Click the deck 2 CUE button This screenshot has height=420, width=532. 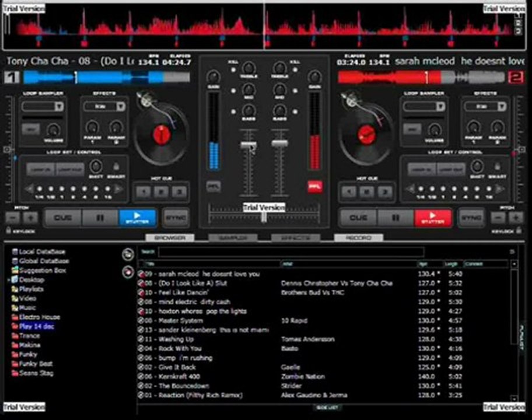(x=359, y=218)
